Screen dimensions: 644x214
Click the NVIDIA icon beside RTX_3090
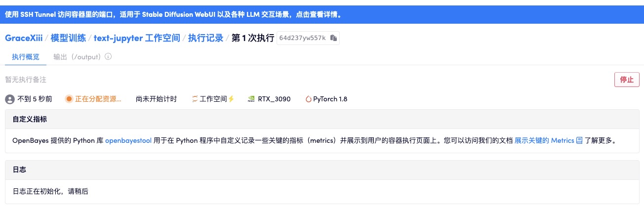point(251,99)
